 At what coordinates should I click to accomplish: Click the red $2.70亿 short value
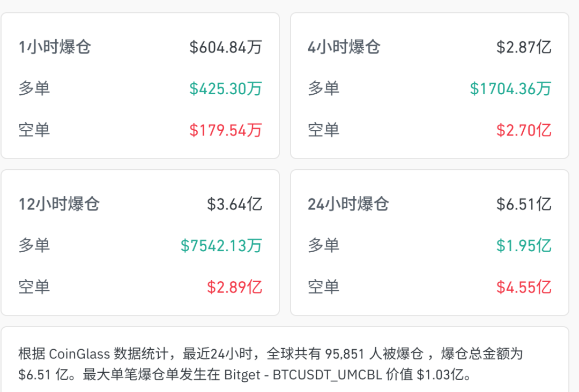524,130
